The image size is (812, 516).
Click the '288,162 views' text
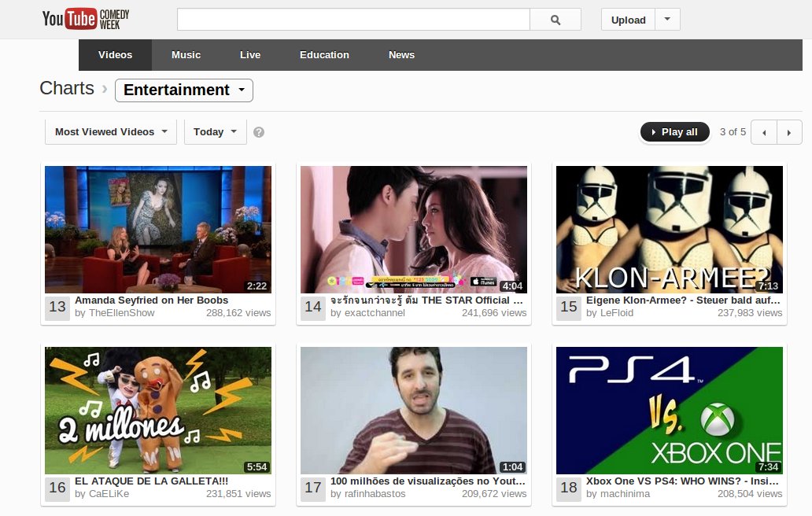tap(238, 313)
